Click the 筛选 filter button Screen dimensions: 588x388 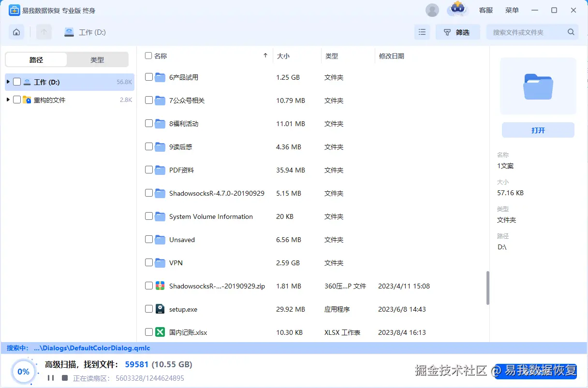click(x=457, y=32)
